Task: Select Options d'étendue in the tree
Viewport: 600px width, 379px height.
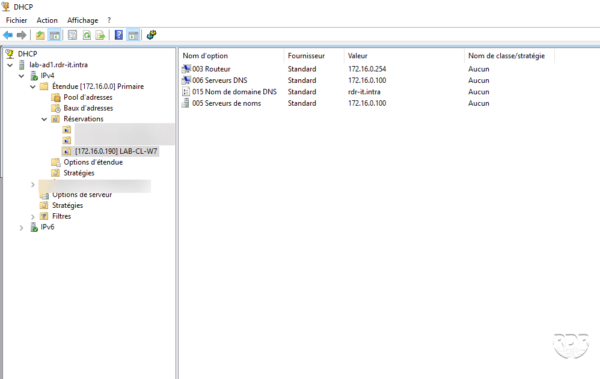Action: click(x=93, y=162)
